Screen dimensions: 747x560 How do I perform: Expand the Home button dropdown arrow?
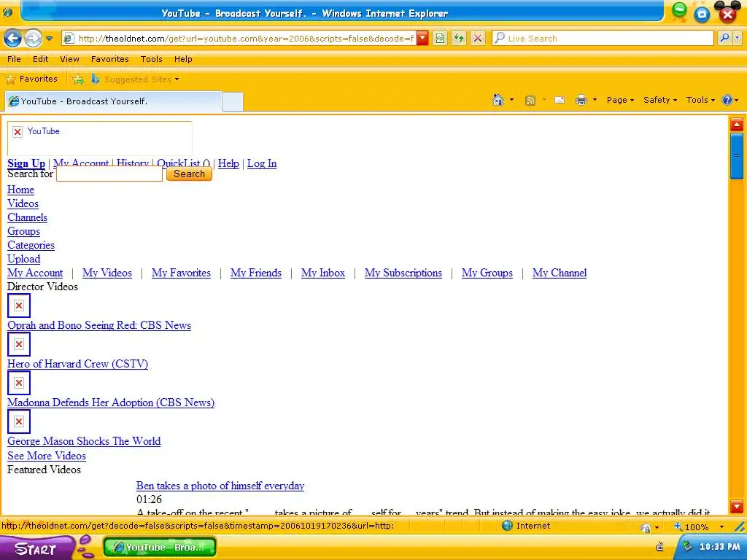(x=511, y=100)
